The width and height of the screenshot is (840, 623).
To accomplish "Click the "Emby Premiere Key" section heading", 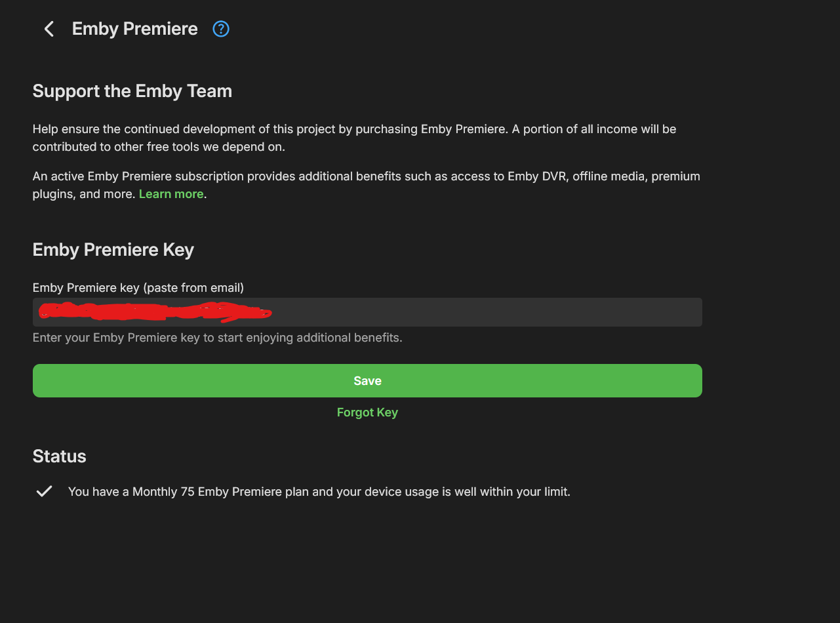I will (x=113, y=250).
